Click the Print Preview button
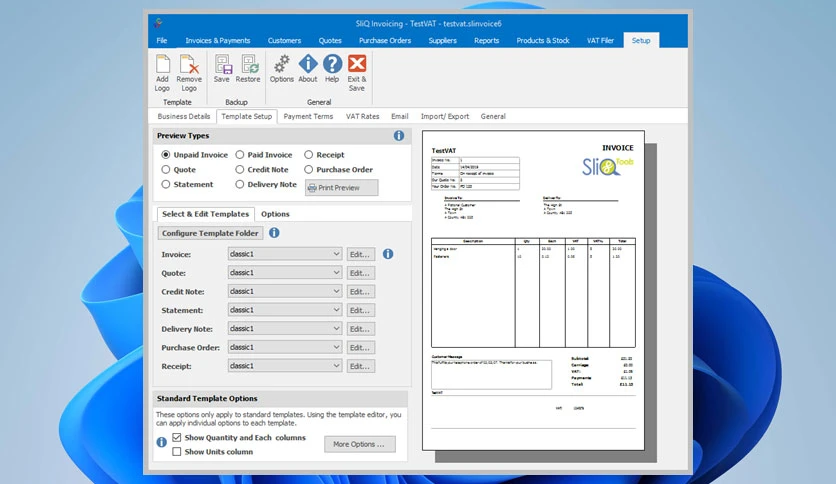 [342, 188]
